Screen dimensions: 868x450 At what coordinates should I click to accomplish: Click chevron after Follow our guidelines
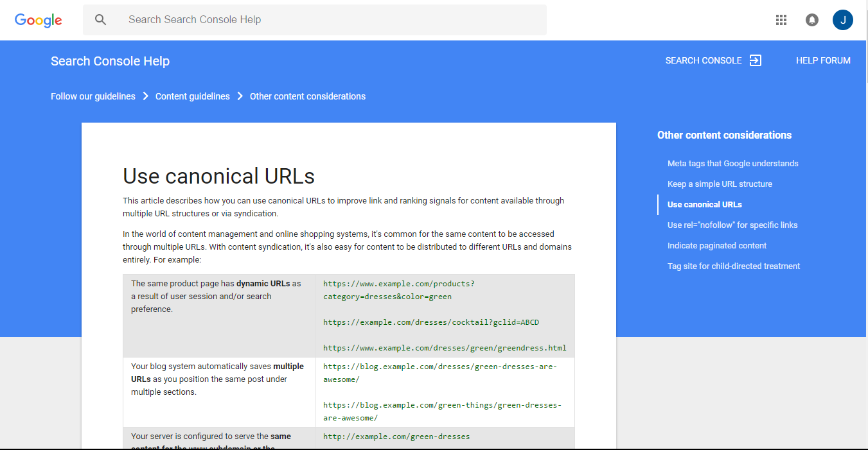point(146,96)
